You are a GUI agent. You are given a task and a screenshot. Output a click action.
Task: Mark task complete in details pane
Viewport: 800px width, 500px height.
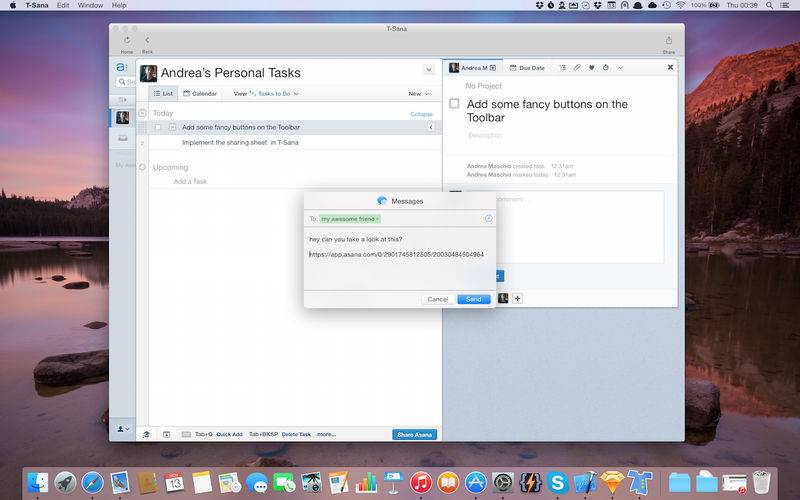454,104
